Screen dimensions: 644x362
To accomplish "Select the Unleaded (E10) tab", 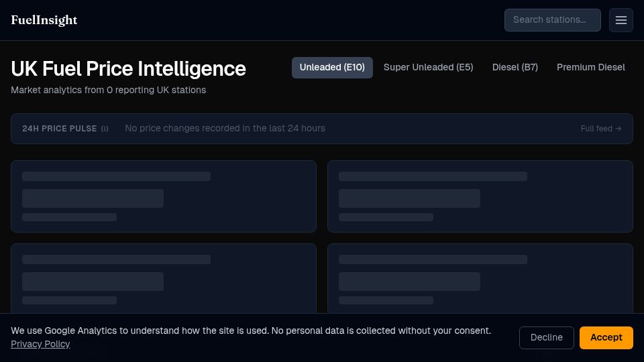I will click(x=332, y=67).
